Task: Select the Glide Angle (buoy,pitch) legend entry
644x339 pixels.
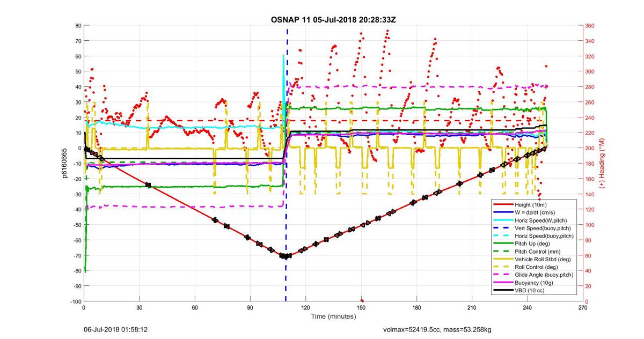Action: pos(535,275)
